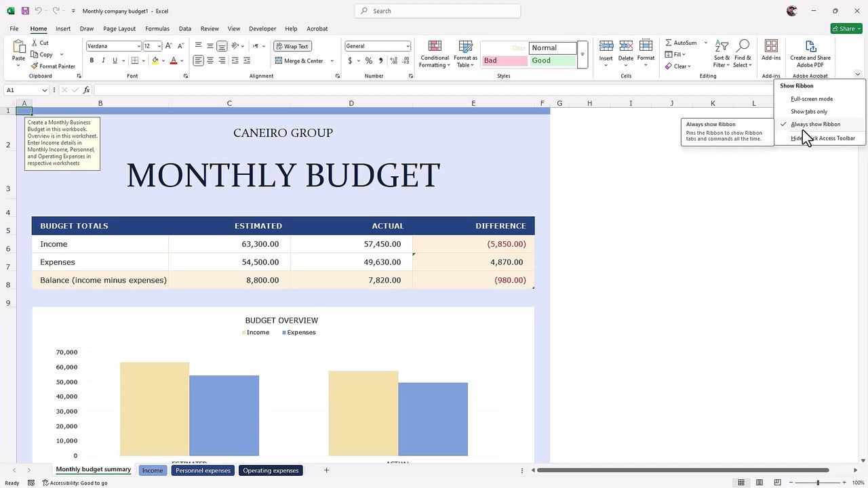This screenshot has width=868, height=488.
Task: Increase font size with the larger A icon
Action: coord(169,46)
